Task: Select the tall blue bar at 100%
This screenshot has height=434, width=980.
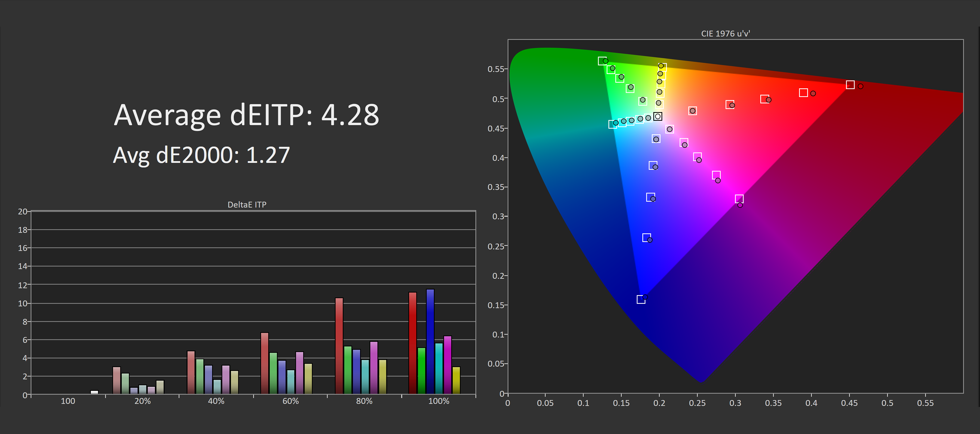Action: tap(430, 342)
